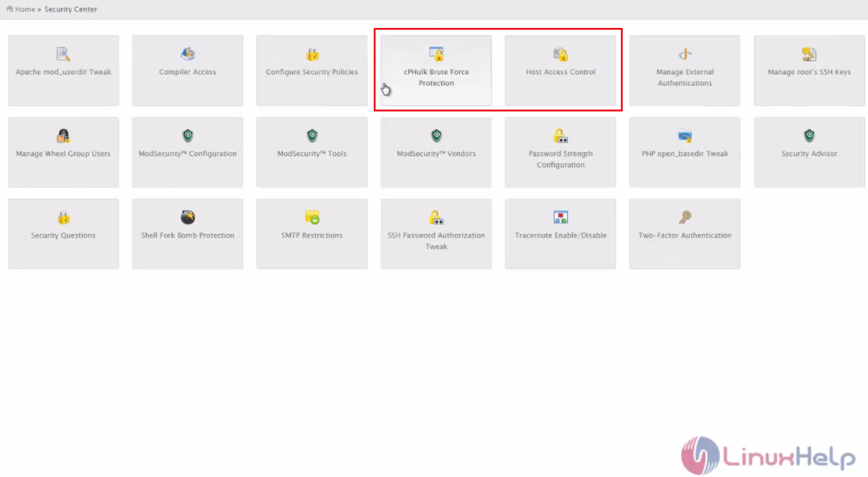Open Configure Security Policies label
The image size is (868, 477).
[x=312, y=72]
